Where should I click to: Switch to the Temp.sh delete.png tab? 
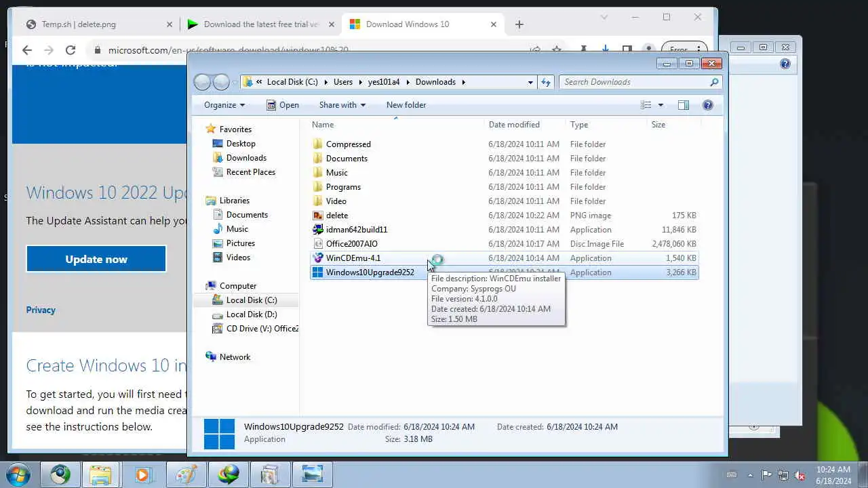coord(78,24)
